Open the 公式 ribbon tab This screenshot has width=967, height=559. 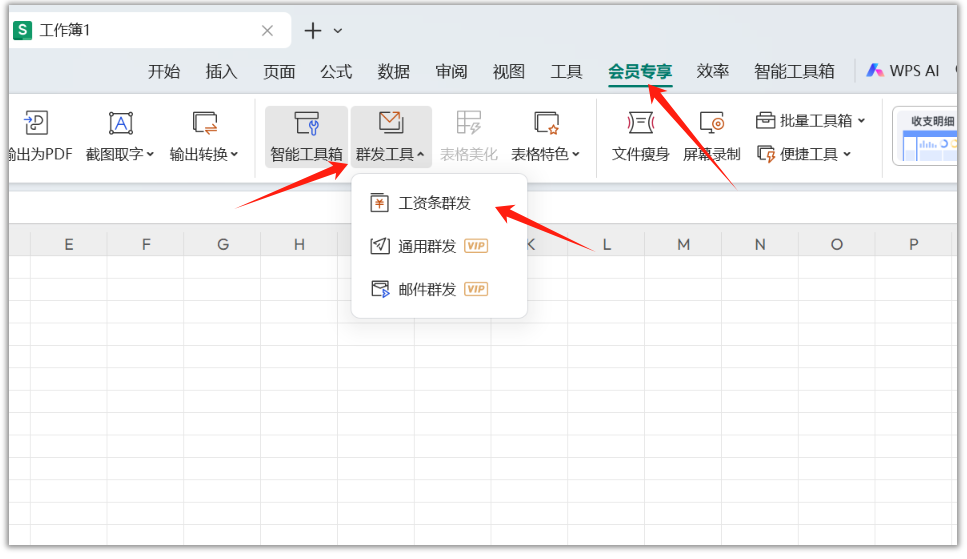tap(336, 72)
